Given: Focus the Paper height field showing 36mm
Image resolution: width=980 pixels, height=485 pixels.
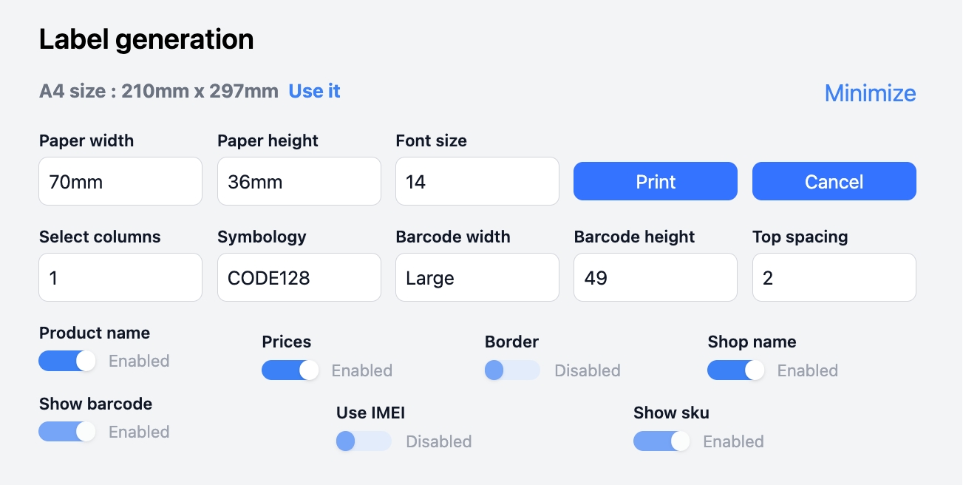Looking at the screenshot, I should click(x=299, y=181).
